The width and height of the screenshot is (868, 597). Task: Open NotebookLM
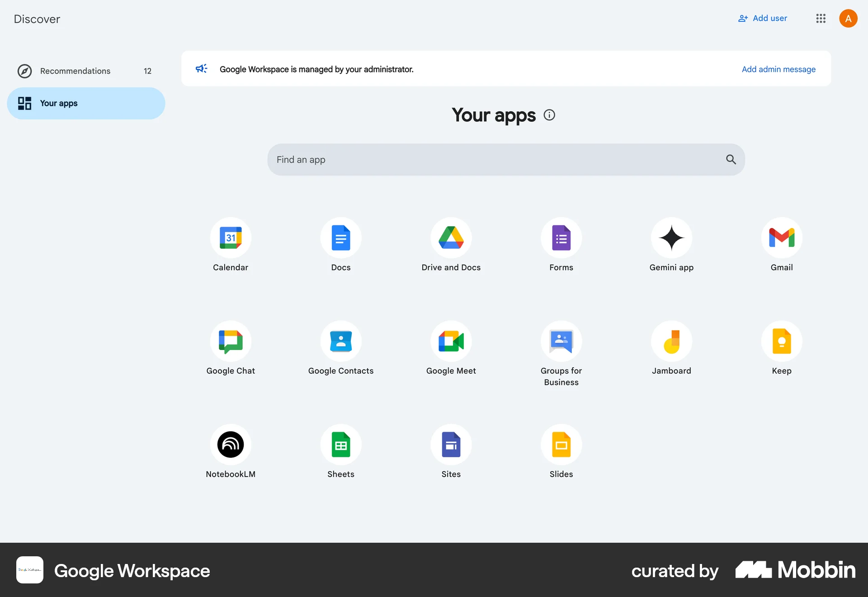(x=230, y=445)
